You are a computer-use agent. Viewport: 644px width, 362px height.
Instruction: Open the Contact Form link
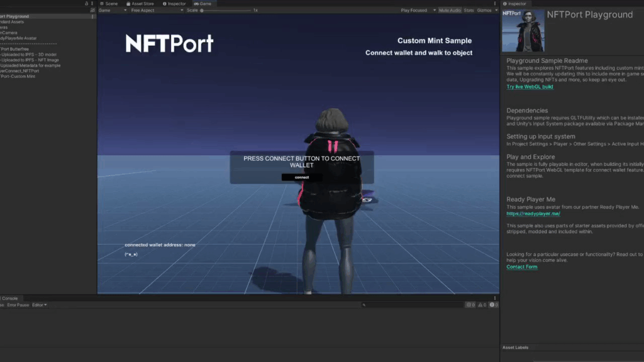[521, 266]
